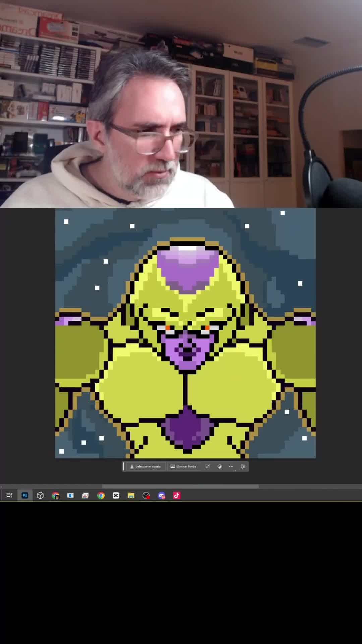Open the three-dots more options menu
The image size is (362, 644).
coord(231,466)
